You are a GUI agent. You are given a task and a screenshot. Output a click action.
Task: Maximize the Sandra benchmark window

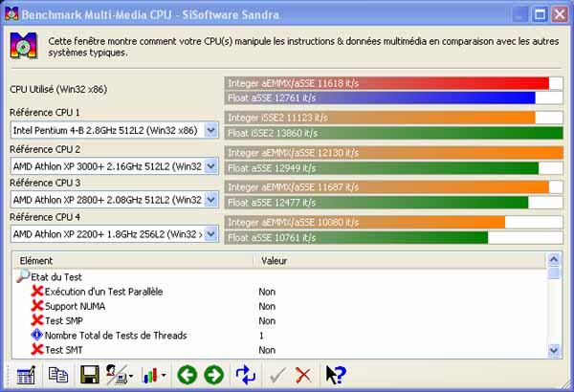540,14
